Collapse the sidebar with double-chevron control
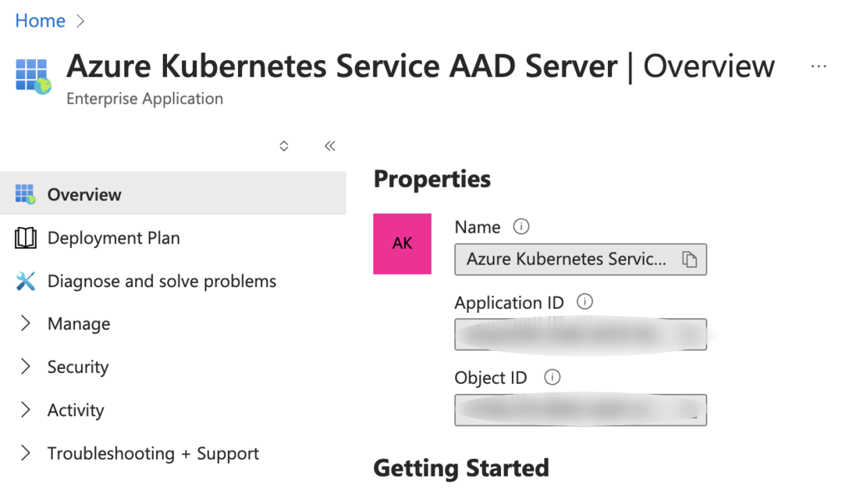856x504 pixels. click(329, 146)
